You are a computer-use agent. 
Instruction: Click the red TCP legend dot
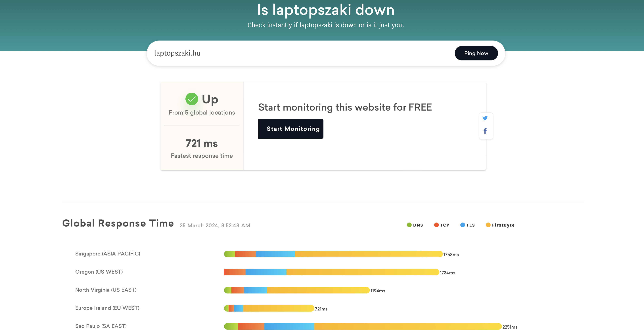coord(436,225)
